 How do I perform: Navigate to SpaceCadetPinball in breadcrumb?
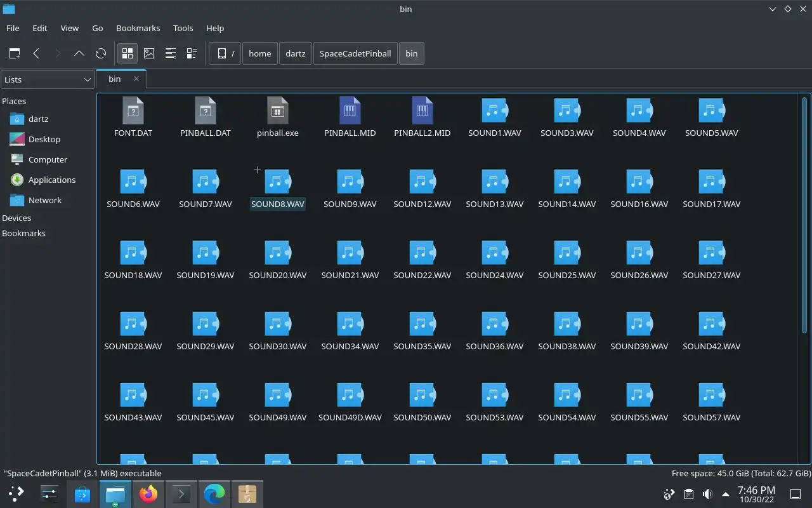[x=355, y=53]
